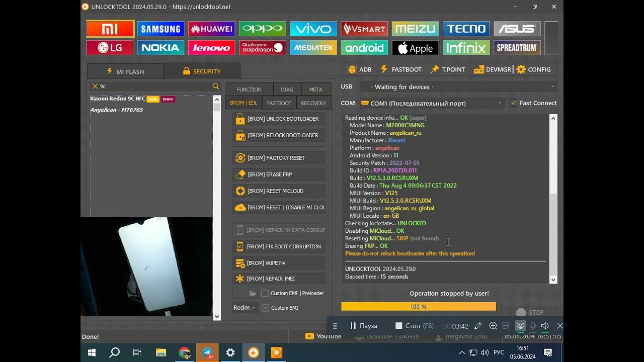Select the LG brand tile
The image size is (644, 362).
(110, 48)
